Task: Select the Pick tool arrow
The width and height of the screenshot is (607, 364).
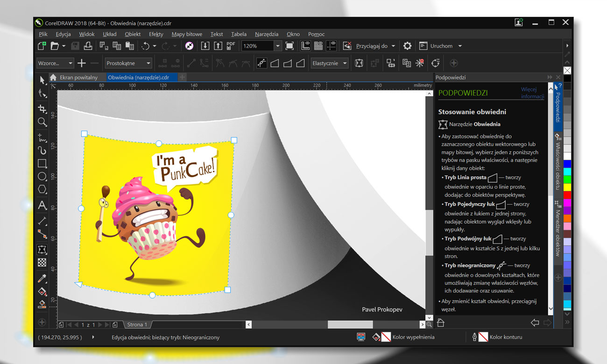Action: click(x=42, y=80)
